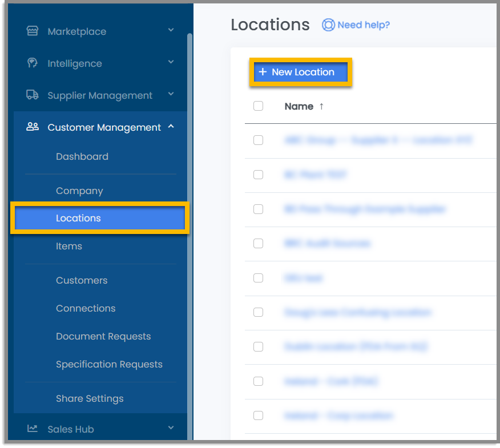The width and height of the screenshot is (500, 448).
Task: Click the ascending sort arrow beside Name
Action: click(x=322, y=106)
